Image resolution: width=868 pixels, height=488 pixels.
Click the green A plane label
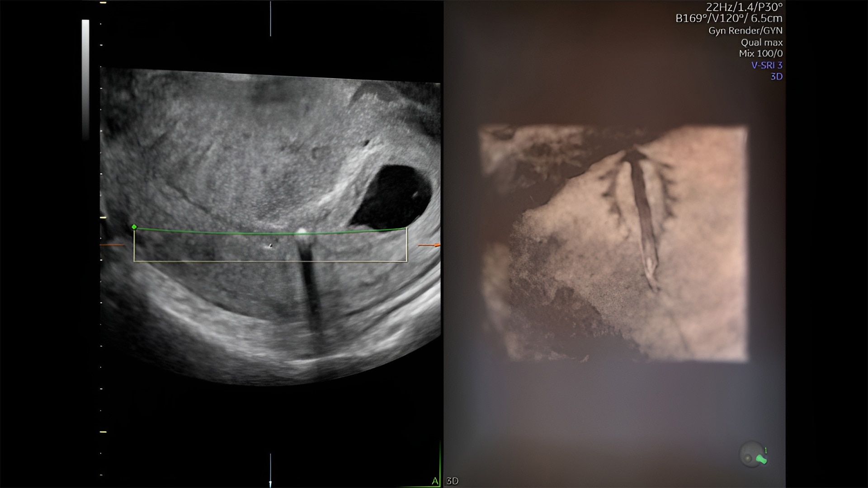click(x=434, y=481)
